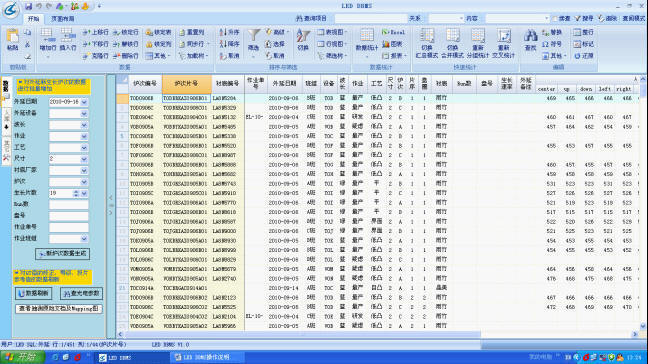Click 激光电参数 button
Viewport: 648px width, 364px height.
[x=81, y=293]
